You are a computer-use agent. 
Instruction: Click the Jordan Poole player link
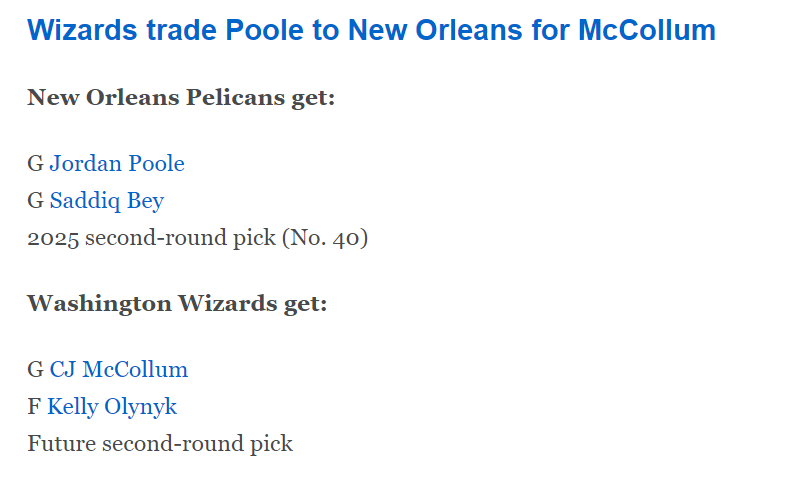point(117,163)
